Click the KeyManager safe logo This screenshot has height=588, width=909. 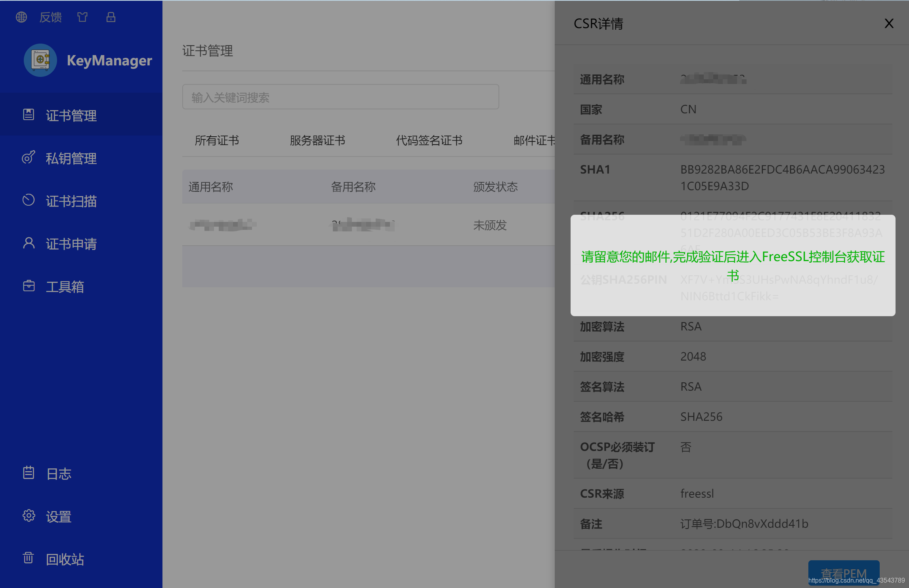40,60
